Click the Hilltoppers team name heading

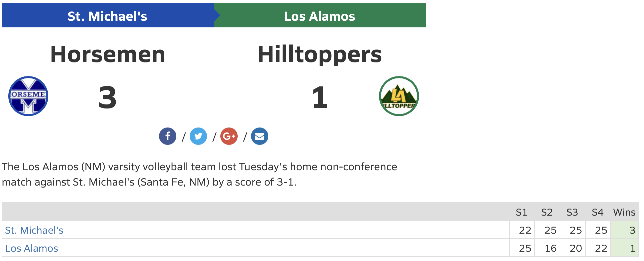point(320,54)
